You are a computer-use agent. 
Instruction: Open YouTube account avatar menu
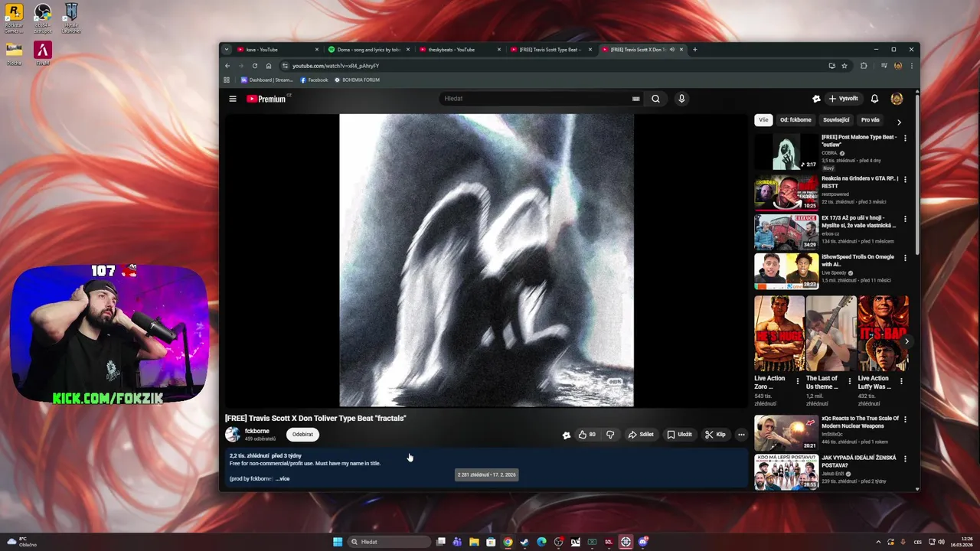897,99
